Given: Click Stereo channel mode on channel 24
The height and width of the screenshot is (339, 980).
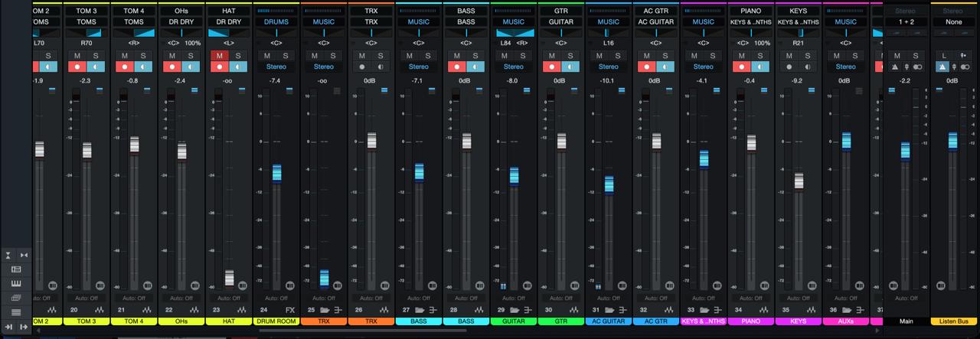Looking at the screenshot, I should click(276, 67).
